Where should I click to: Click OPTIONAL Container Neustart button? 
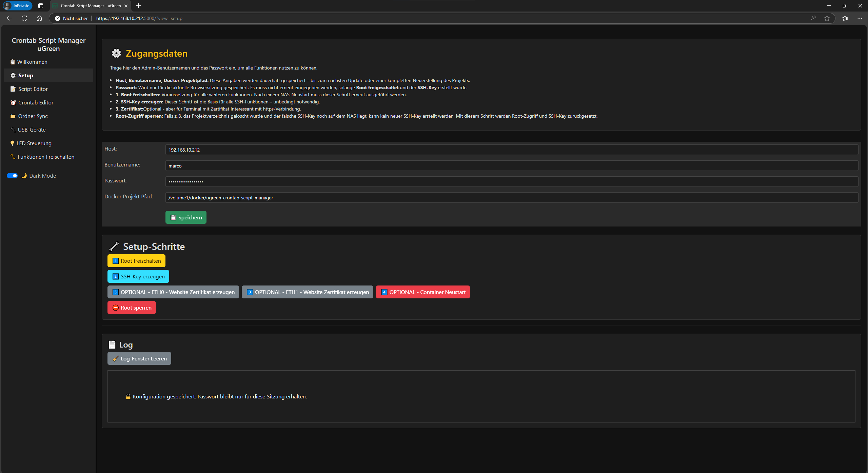(423, 292)
